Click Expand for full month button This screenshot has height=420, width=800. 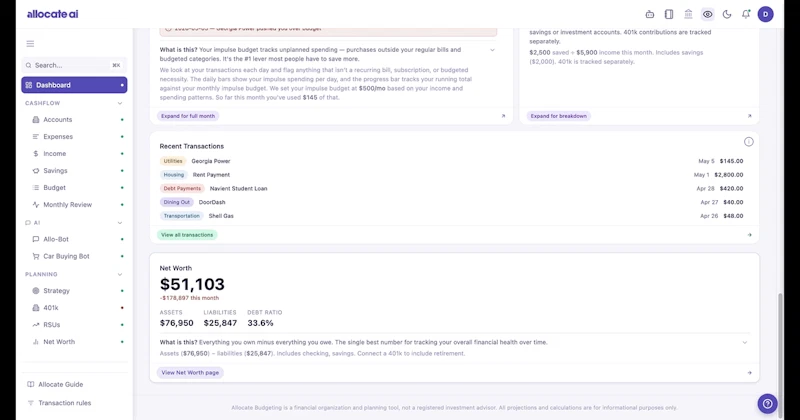click(188, 116)
